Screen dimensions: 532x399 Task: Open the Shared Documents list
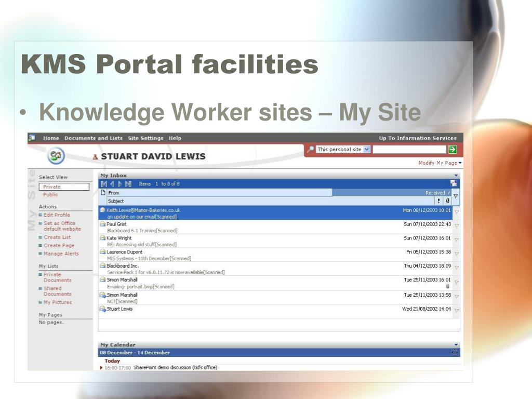point(57,291)
